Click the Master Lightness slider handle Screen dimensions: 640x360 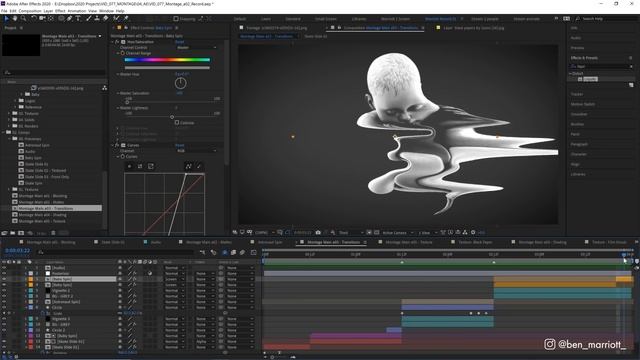point(172,117)
